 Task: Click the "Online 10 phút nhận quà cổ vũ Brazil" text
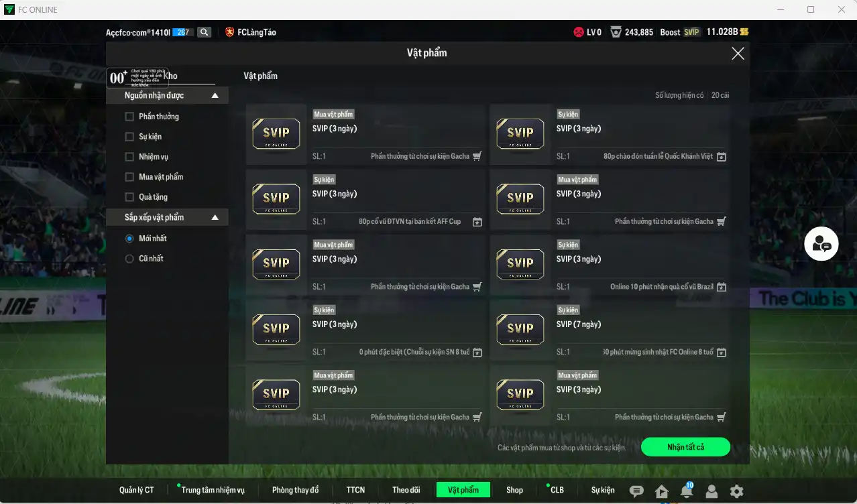pos(662,287)
